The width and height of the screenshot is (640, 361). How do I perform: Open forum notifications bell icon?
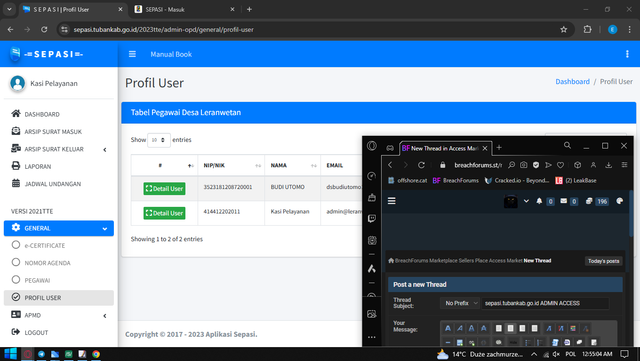(539, 201)
